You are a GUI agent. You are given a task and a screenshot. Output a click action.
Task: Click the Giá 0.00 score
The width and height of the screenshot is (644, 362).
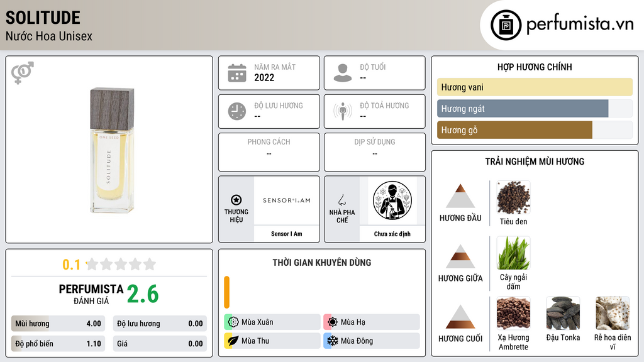160,344
